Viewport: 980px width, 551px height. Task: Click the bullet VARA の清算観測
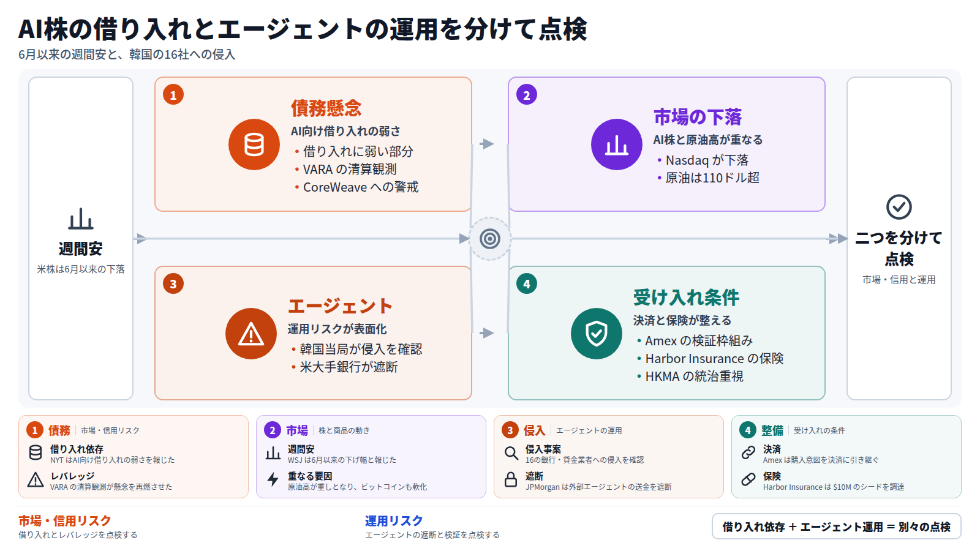tap(350, 169)
